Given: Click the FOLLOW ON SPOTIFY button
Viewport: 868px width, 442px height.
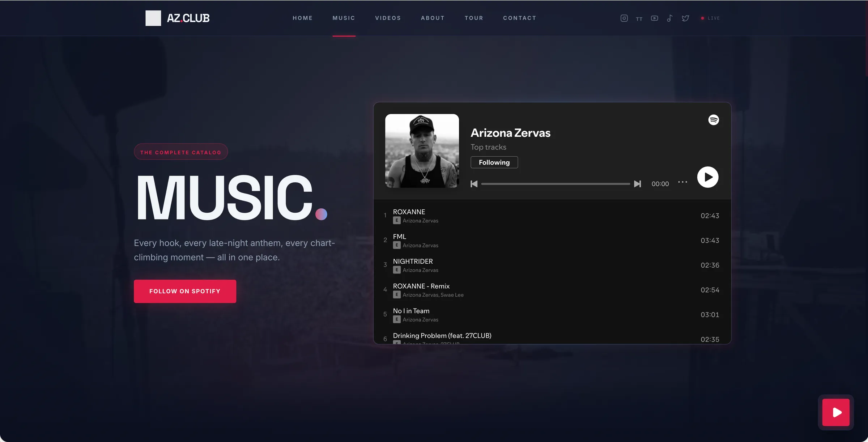Looking at the screenshot, I should (x=185, y=291).
